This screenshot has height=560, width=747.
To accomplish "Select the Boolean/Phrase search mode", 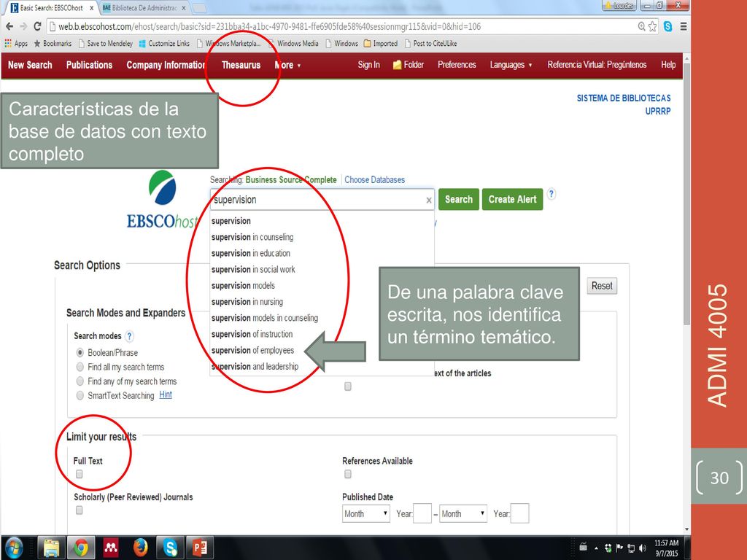I will coord(80,353).
